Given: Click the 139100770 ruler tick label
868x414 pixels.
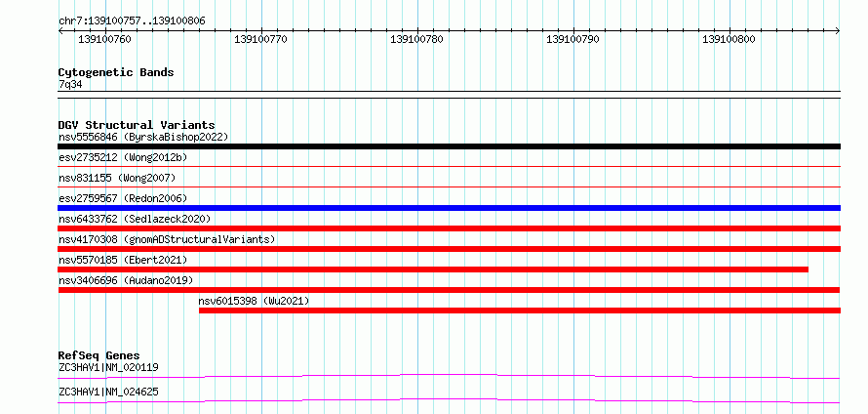Looking at the screenshot, I should click(x=260, y=39).
